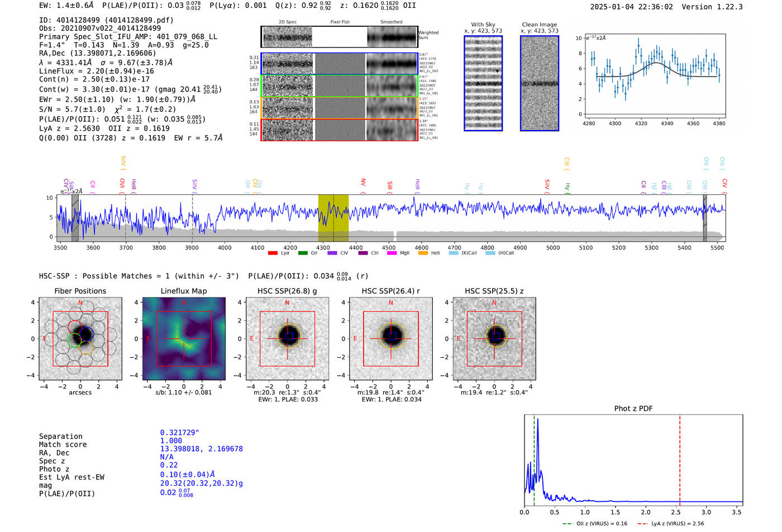Open the HSC SSP(25.5) z image
The image size is (782, 532).
494,339
